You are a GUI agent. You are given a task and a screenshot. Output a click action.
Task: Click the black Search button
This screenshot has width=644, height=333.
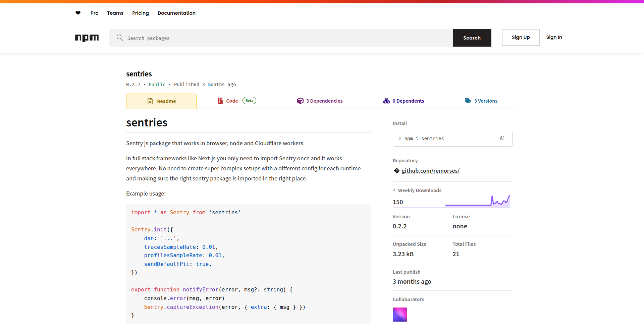(472, 38)
